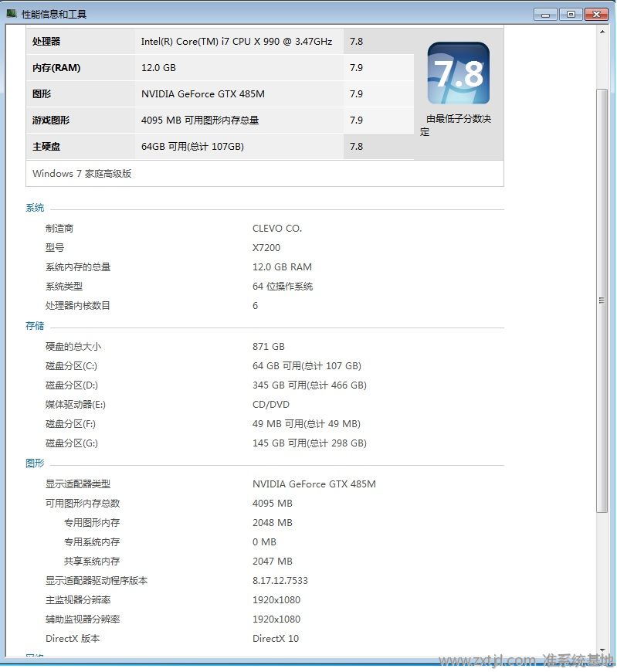Click the 图形 section header
The image size is (617, 672).
tap(35, 463)
